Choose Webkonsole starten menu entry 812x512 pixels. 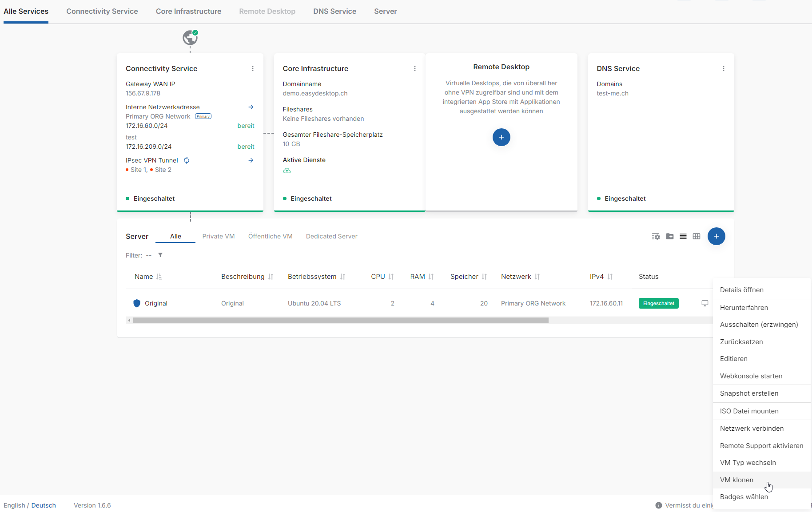point(761,376)
